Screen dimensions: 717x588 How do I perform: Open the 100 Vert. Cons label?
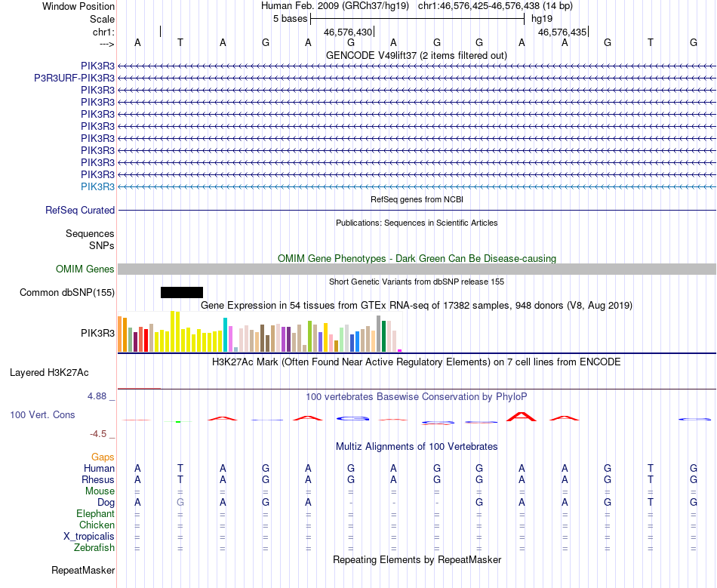pyautogui.click(x=42, y=414)
